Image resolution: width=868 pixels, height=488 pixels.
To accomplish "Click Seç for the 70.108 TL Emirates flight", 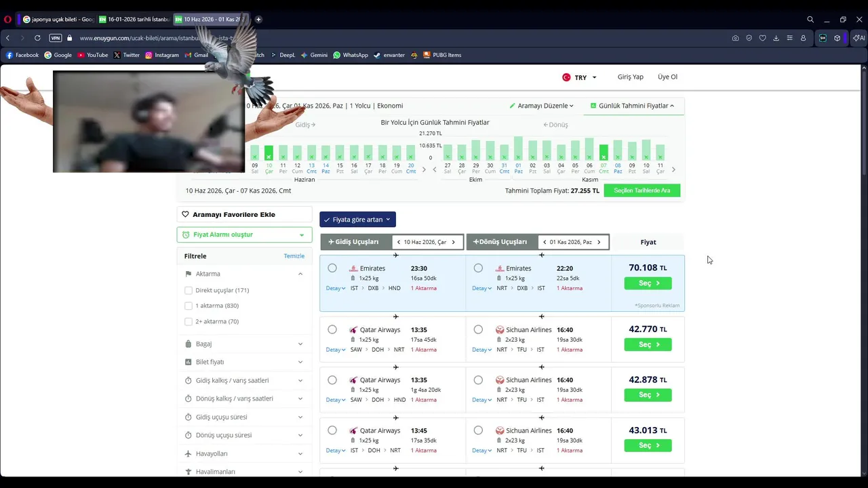I will (x=648, y=283).
